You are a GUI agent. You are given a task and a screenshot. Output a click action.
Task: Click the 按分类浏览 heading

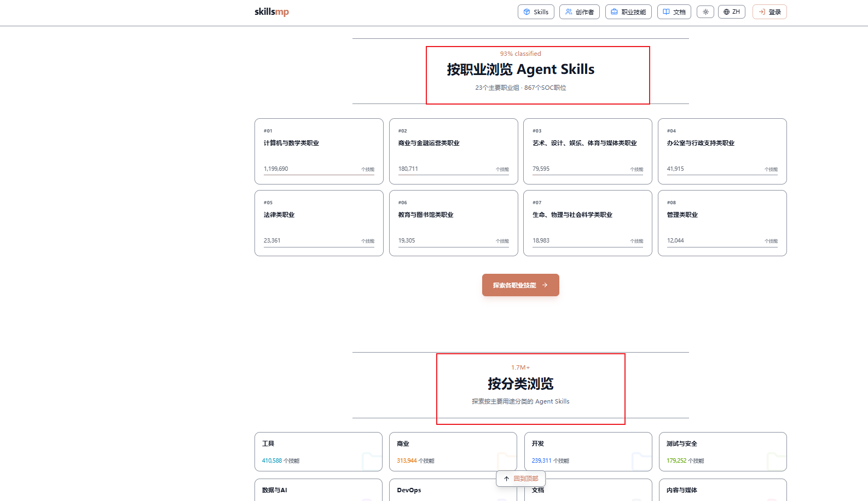click(x=520, y=384)
